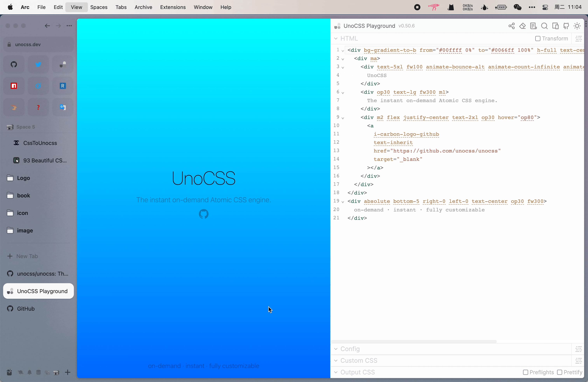Open the View menu
Viewport: 588px width, 382px height.
coord(77,7)
